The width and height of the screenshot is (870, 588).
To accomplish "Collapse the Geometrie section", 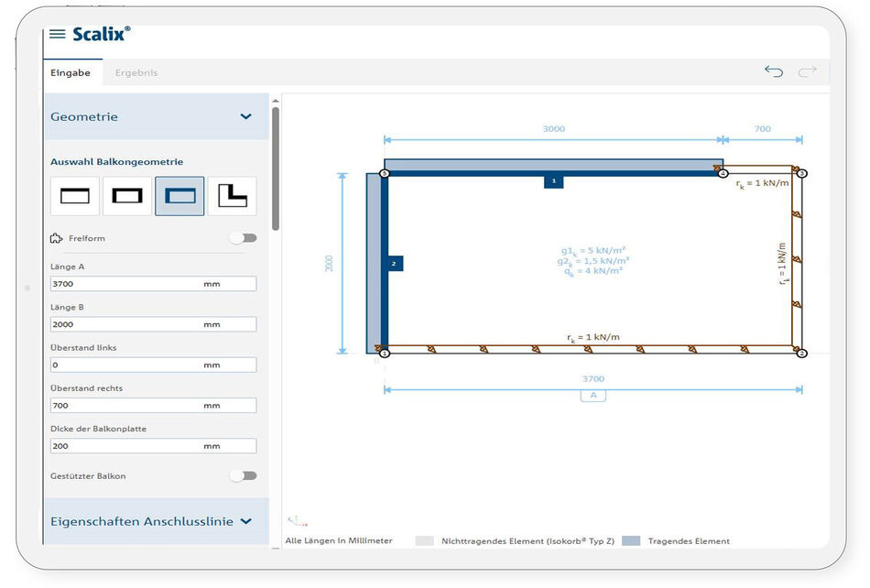I will tap(245, 117).
